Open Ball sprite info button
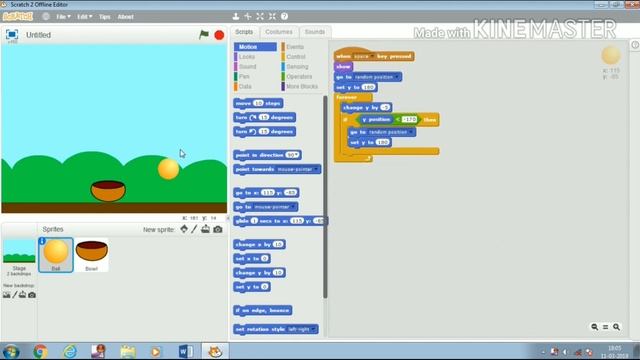This screenshot has width=640, height=360. (42, 241)
